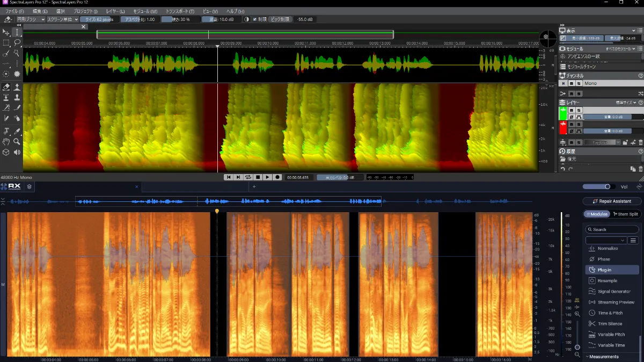This screenshot has width=644, height=362.
Task: Click the Stem Split button
Action: click(x=625, y=214)
